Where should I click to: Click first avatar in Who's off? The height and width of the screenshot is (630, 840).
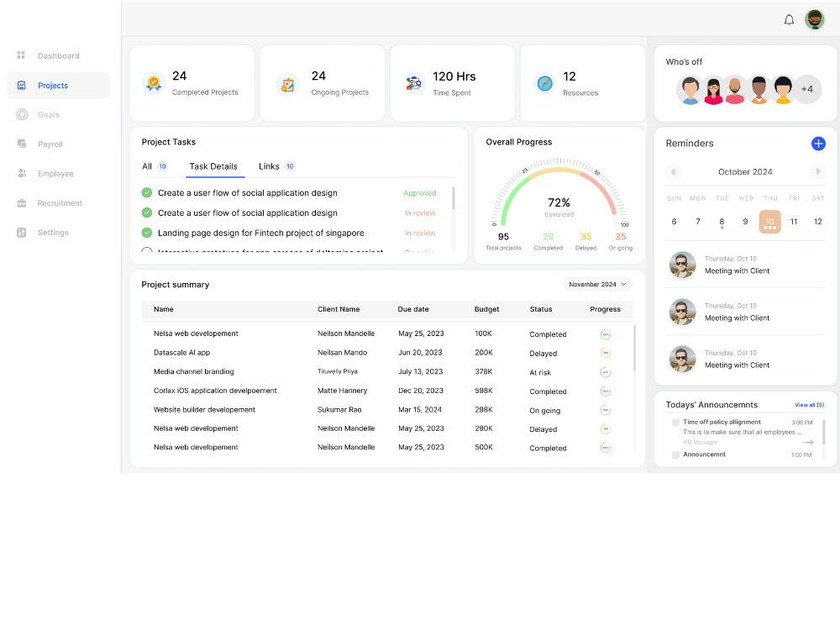[690, 90]
